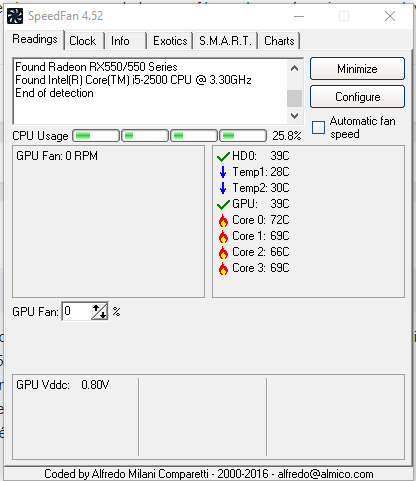This screenshot has width=416, height=481.
Task: Enable the Automatic fan speed checkbox
Action: (x=318, y=127)
